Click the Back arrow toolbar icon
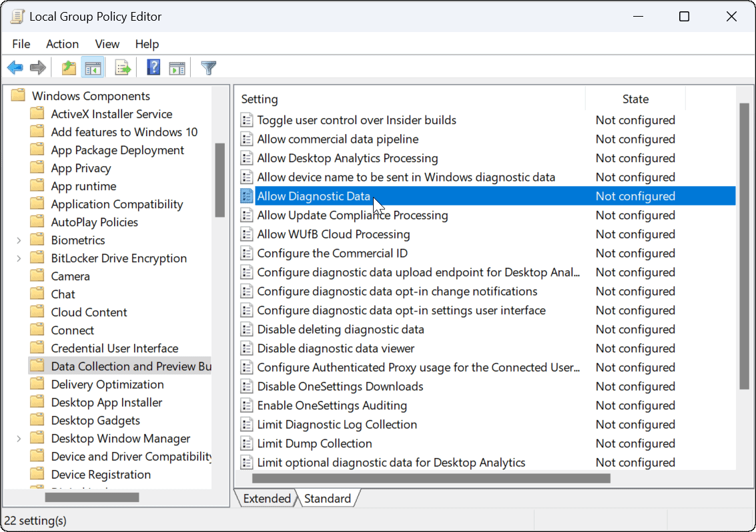 (x=15, y=68)
